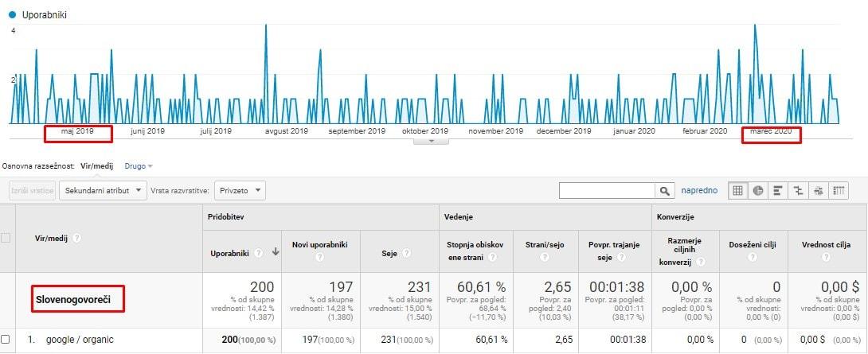Click inside the table search field
The height and width of the screenshot is (354, 868).
coord(608,191)
